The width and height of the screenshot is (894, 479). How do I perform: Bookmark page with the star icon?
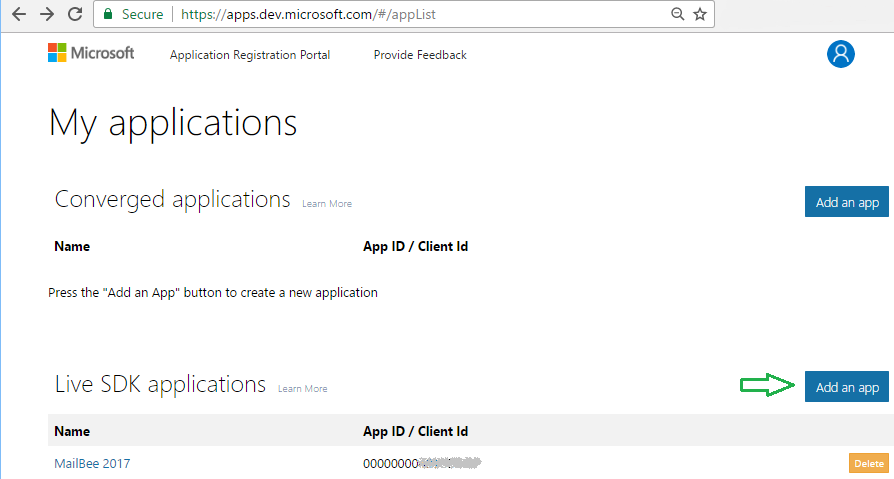coord(700,14)
